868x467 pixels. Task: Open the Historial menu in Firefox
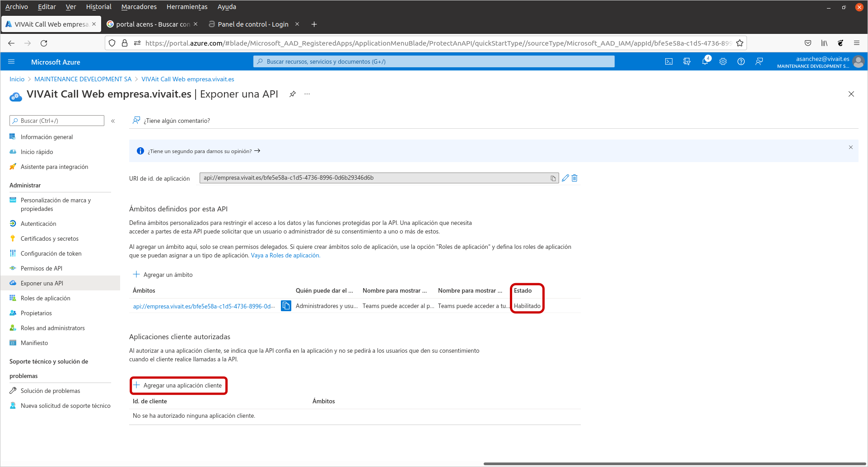[x=98, y=7]
